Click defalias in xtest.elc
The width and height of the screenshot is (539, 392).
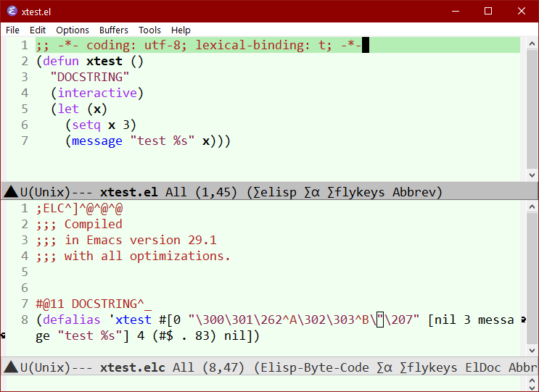click(72, 320)
